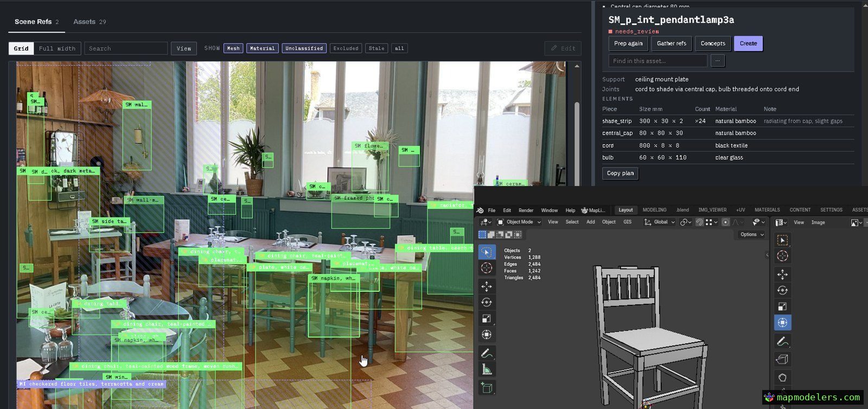Select the Cursor tool in the 3D viewport toolbar
Screen dimensions: 868x409
pos(487,268)
